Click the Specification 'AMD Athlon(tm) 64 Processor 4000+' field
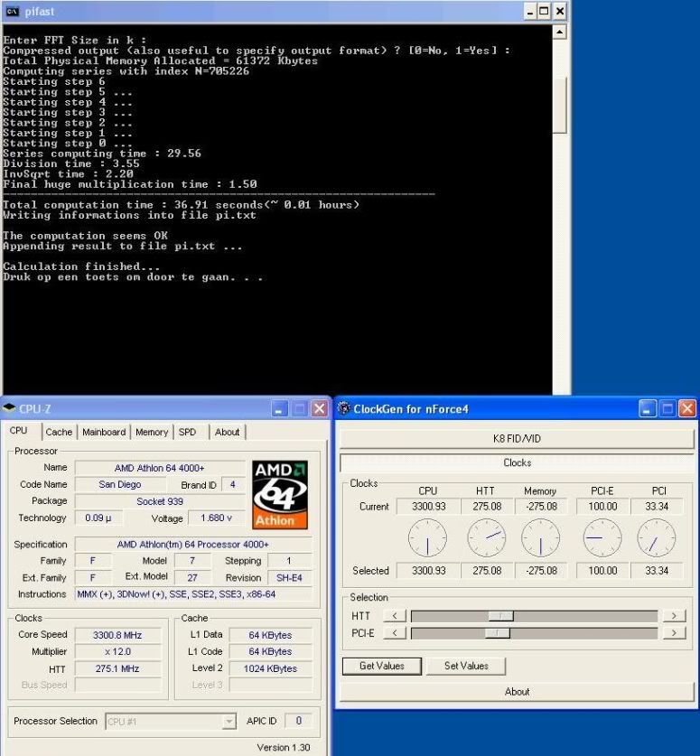Image resolution: width=700 pixels, height=756 pixels. click(192, 545)
